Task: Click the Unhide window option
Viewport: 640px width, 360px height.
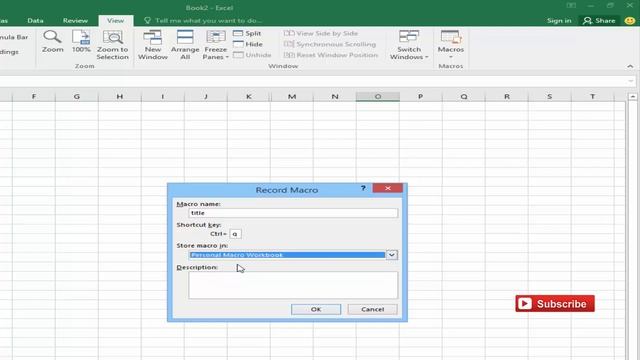Action: (252, 55)
